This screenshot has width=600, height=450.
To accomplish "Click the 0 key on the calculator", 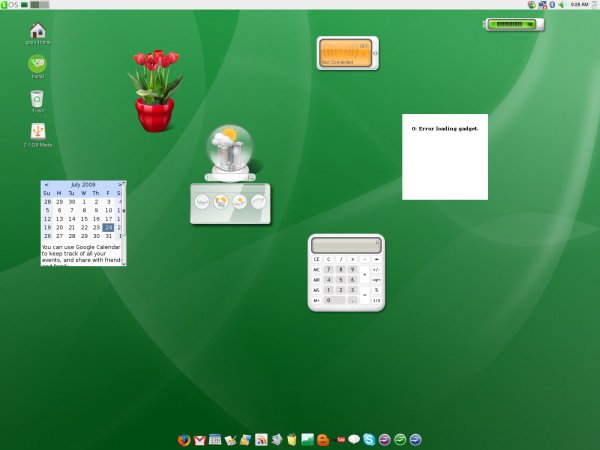I will [x=334, y=300].
